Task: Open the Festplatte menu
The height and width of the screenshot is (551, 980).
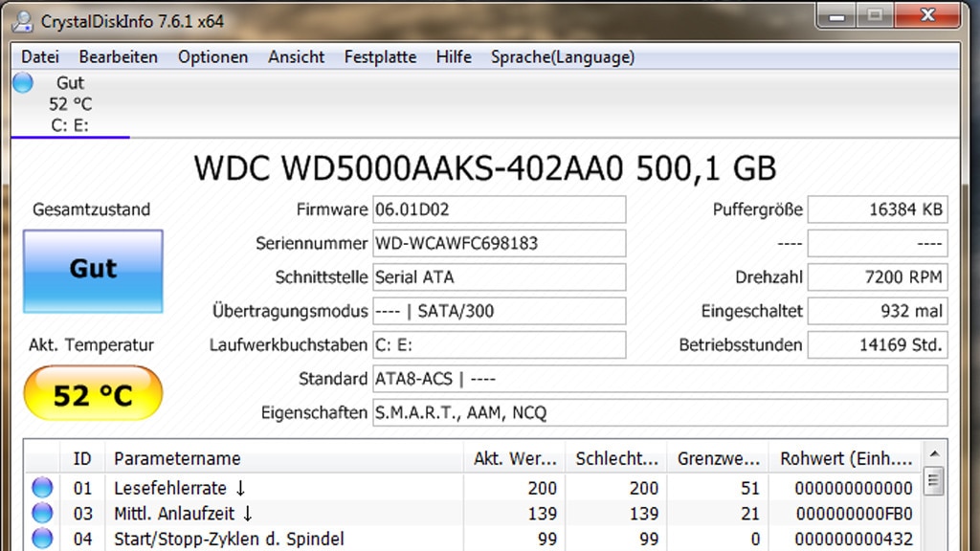Action: click(380, 56)
